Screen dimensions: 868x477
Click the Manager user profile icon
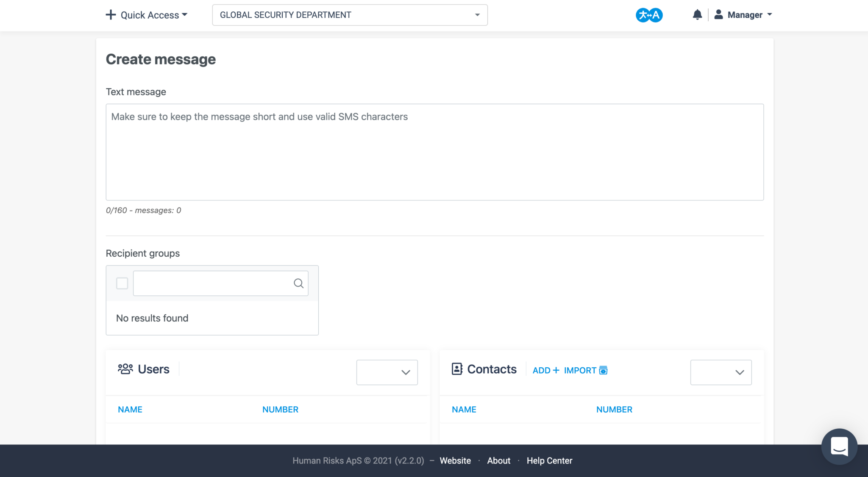(718, 15)
